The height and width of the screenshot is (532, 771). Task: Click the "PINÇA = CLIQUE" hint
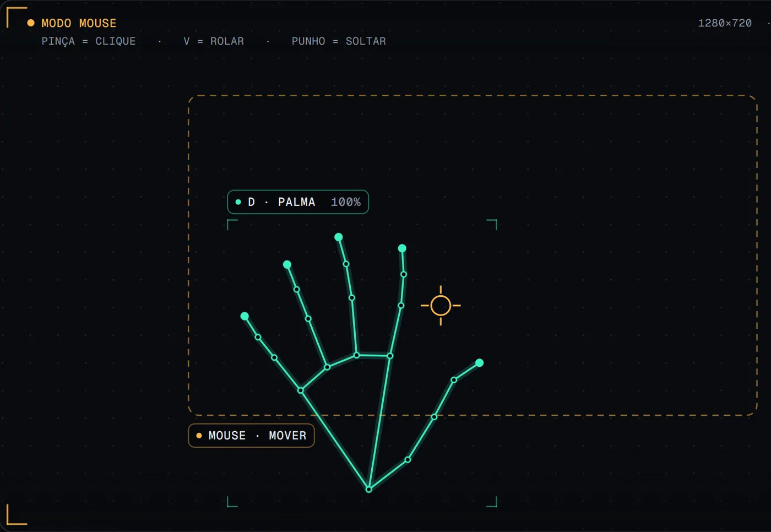pos(89,41)
